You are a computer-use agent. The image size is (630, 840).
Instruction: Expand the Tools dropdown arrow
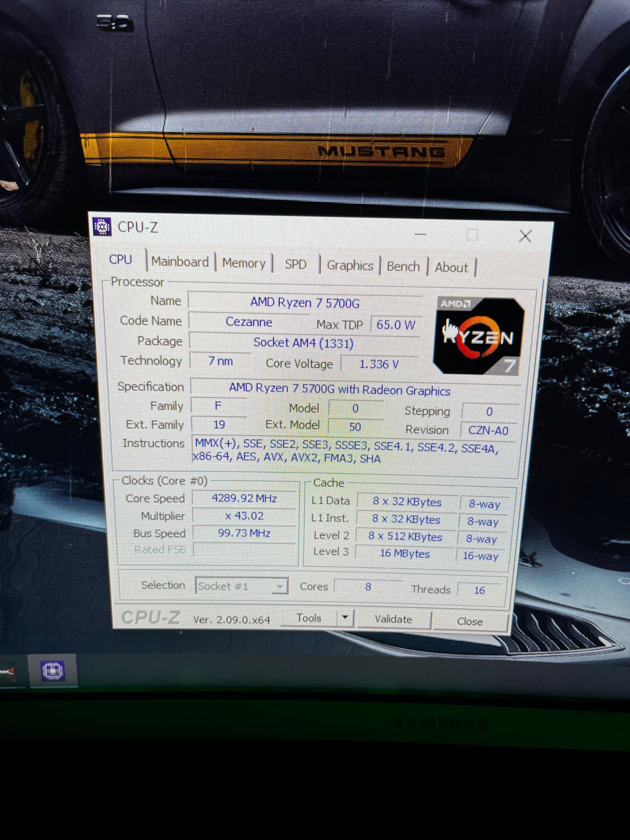(345, 617)
